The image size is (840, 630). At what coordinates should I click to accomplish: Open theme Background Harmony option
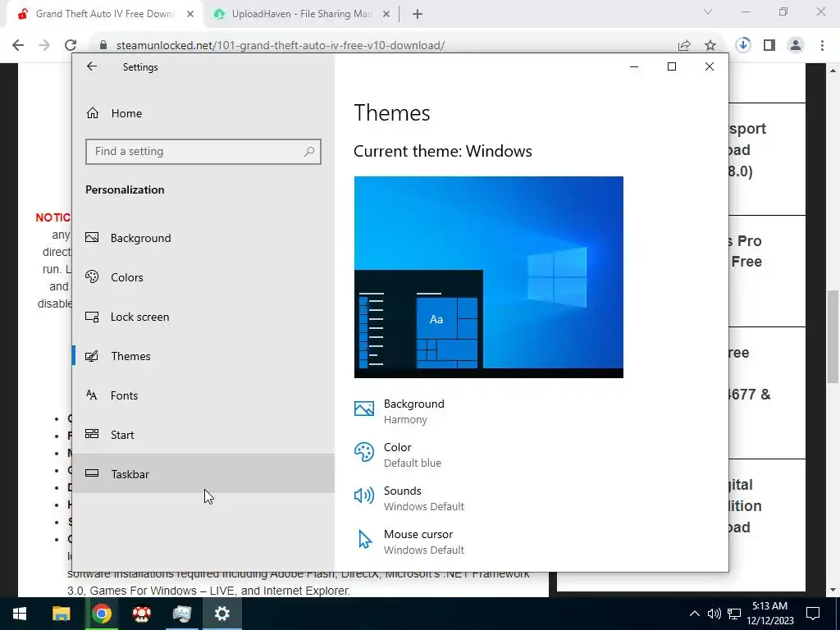(x=413, y=411)
